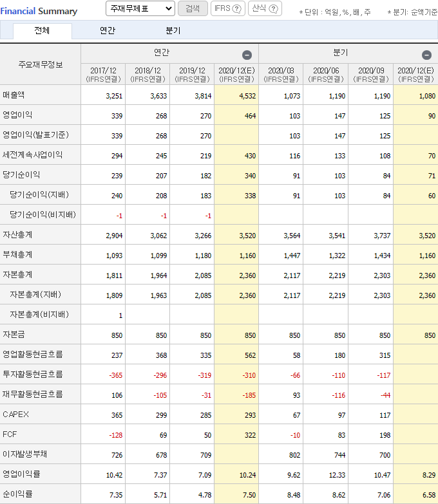Image resolution: width=438 pixels, height=504 pixels.
Task: Click the FCF row label
Action: click(10, 434)
